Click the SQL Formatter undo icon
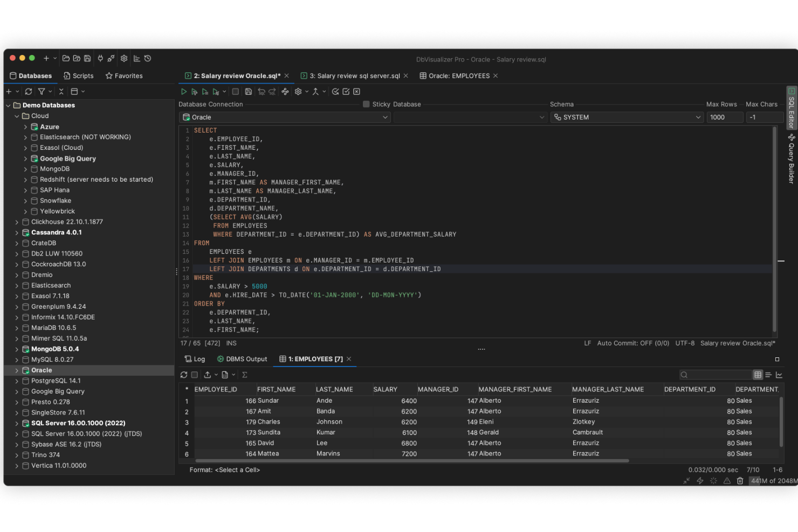Image resolution: width=798 pixels, height=532 pixels. click(x=262, y=91)
